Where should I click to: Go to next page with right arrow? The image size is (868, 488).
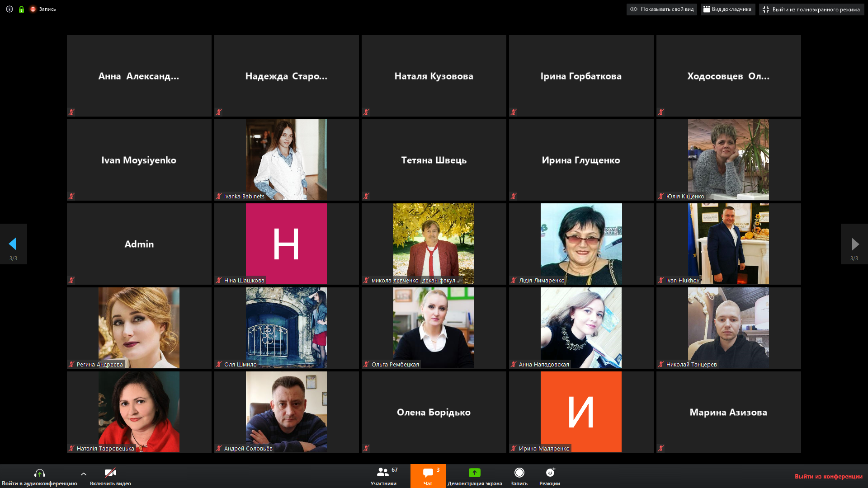coord(854,244)
